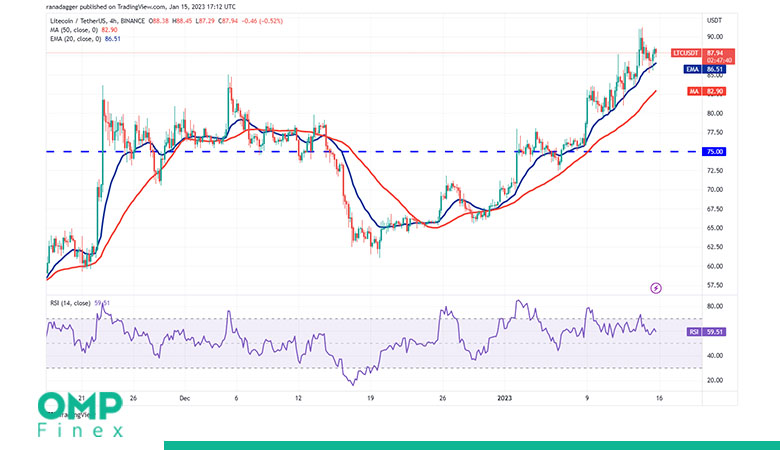
Task: Click 65.00 on the price axis
Action: click(715, 228)
